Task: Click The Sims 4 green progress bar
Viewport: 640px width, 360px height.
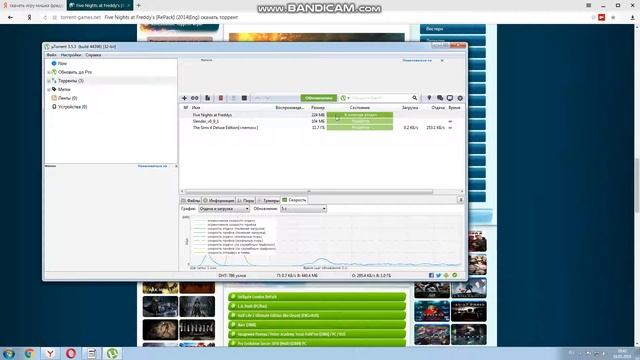Action: 360,128
